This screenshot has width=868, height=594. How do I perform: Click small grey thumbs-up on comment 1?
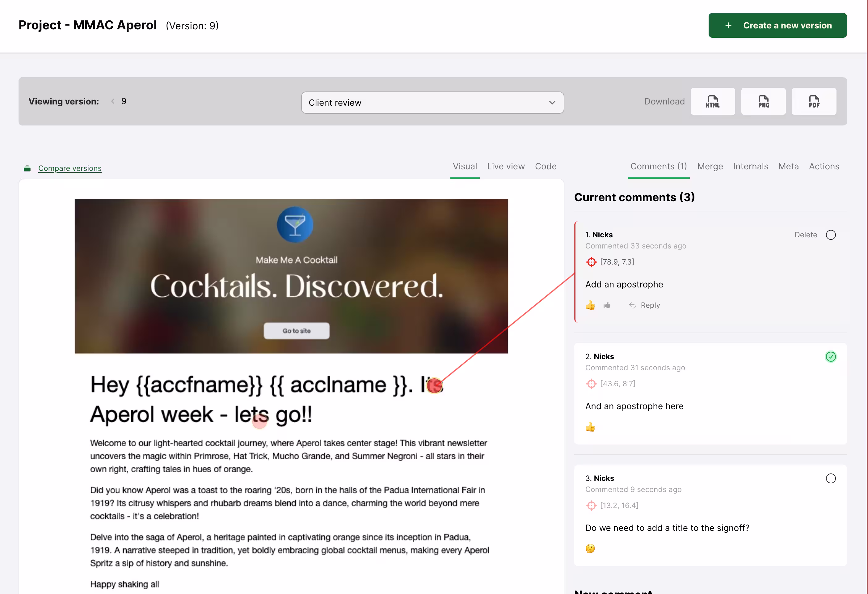click(607, 305)
